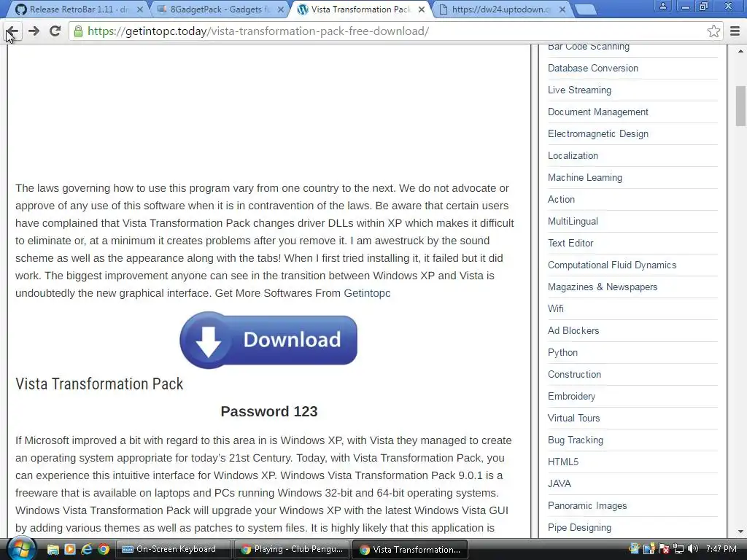Go forward to next page
Image resolution: width=747 pixels, height=560 pixels.
pyautogui.click(x=34, y=31)
